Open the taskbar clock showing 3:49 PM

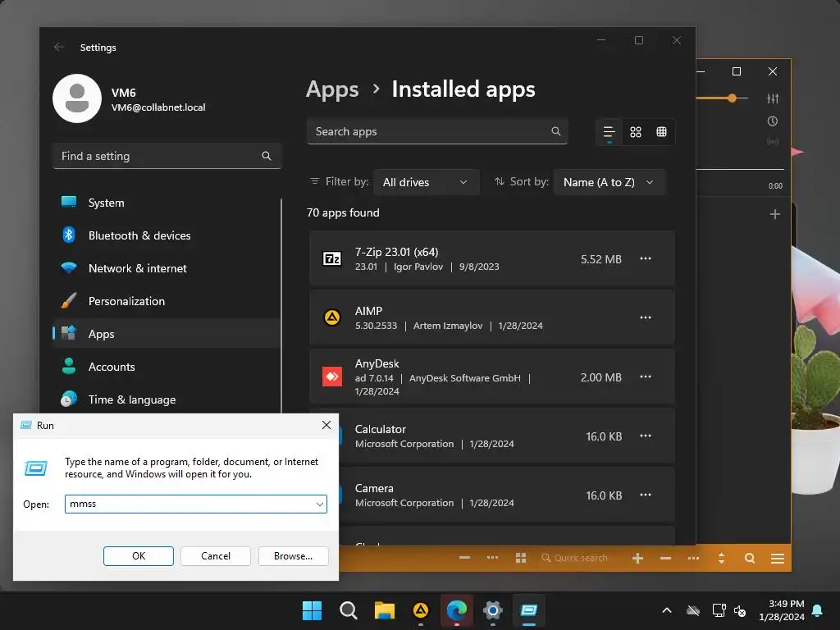pos(782,610)
